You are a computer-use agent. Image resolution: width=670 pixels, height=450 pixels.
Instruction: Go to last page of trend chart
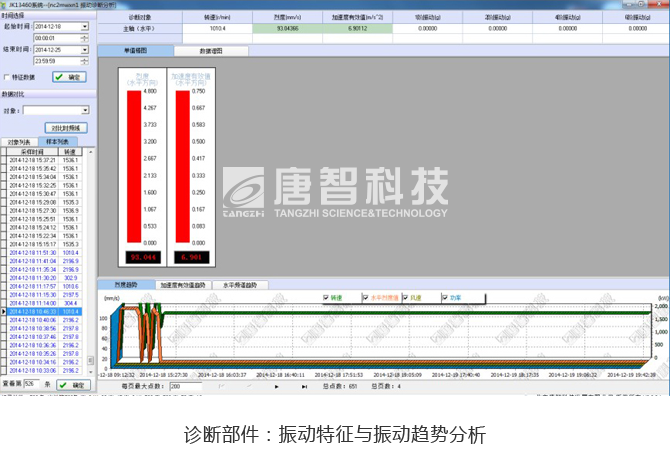304,386
